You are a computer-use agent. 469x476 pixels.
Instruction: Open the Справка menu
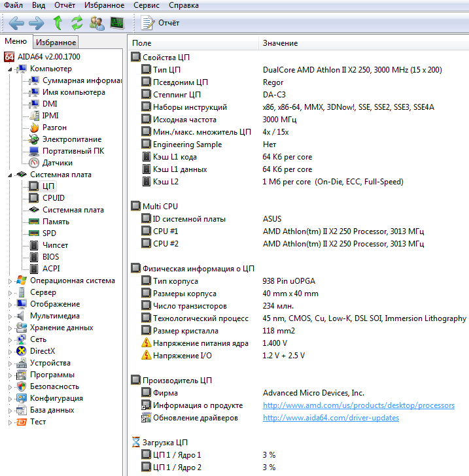[184, 5]
